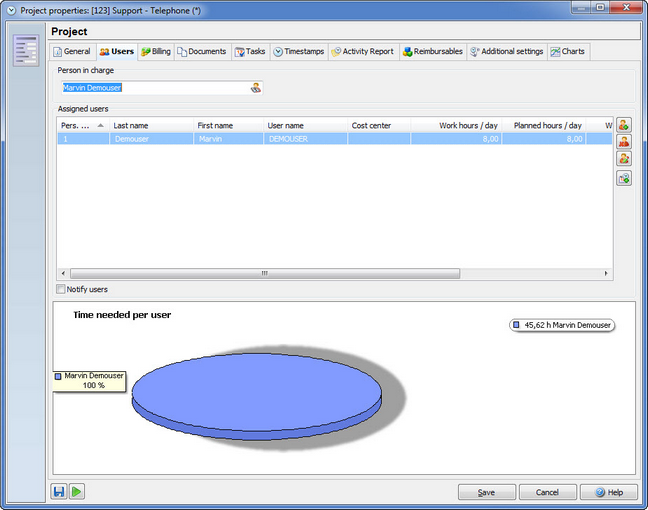Click the blue legend swatch for Marvin Demouser
Viewport: 648px width, 510px height.
(516, 325)
